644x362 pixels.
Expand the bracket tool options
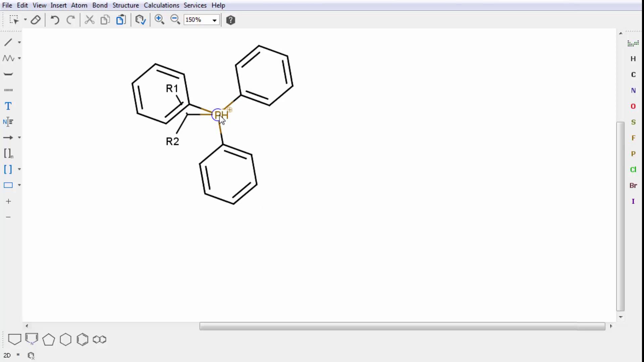coord(19,169)
